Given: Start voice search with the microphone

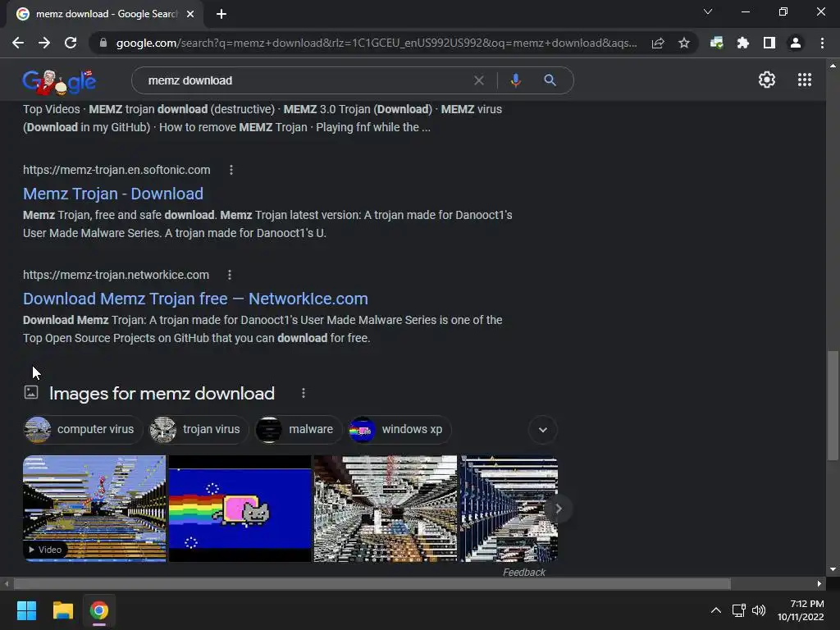Looking at the screenshot, I should (x=515, y=80).
